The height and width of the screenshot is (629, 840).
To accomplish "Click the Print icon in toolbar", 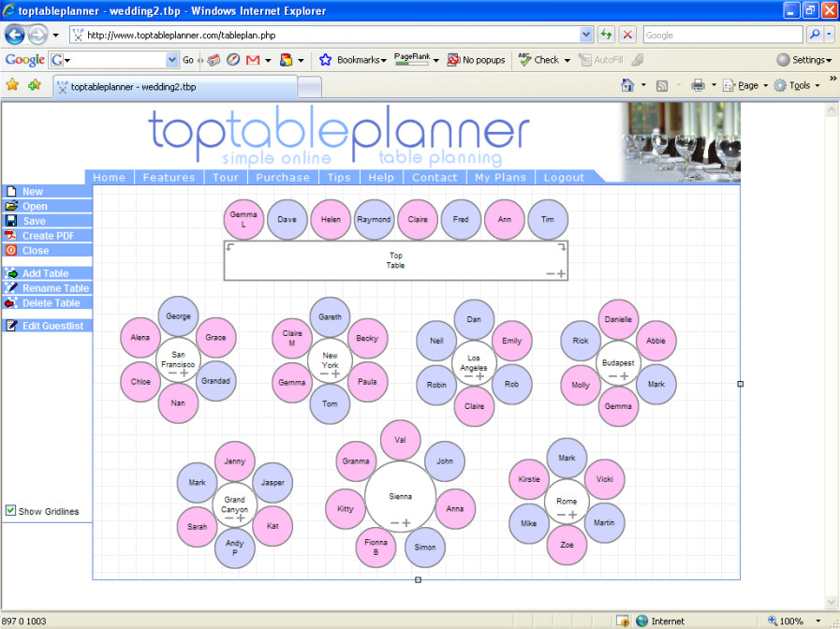I will (x=698, y=85).
